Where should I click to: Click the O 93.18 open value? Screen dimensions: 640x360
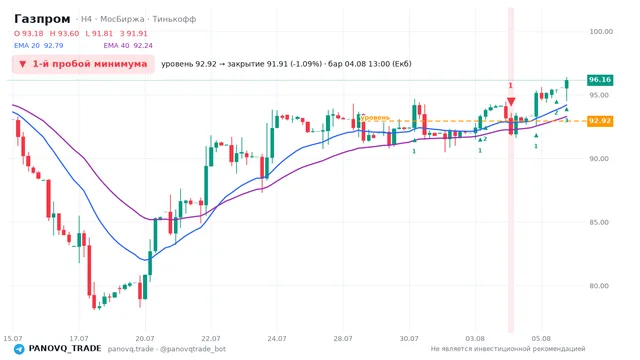(29, 33)
